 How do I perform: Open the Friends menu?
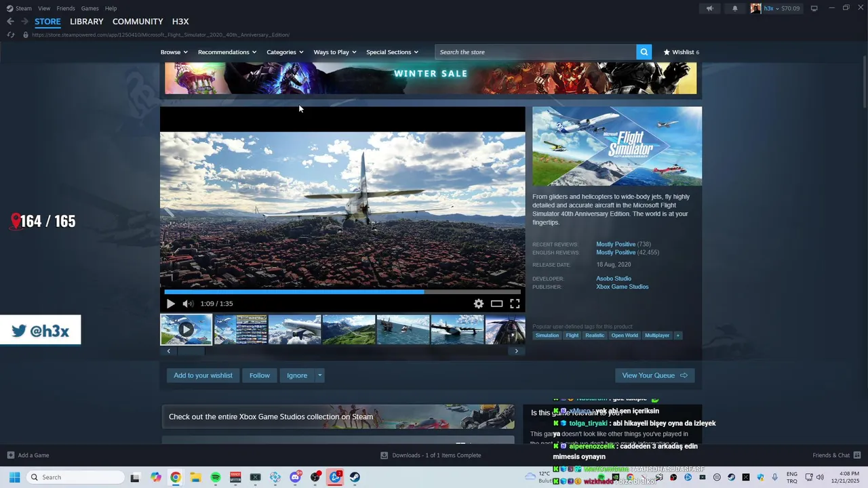point(66,8)
